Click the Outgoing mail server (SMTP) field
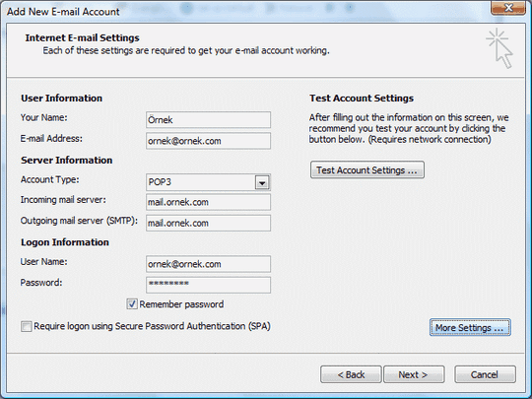This screenshot has height=399, width=532. (x=208, y=224)
